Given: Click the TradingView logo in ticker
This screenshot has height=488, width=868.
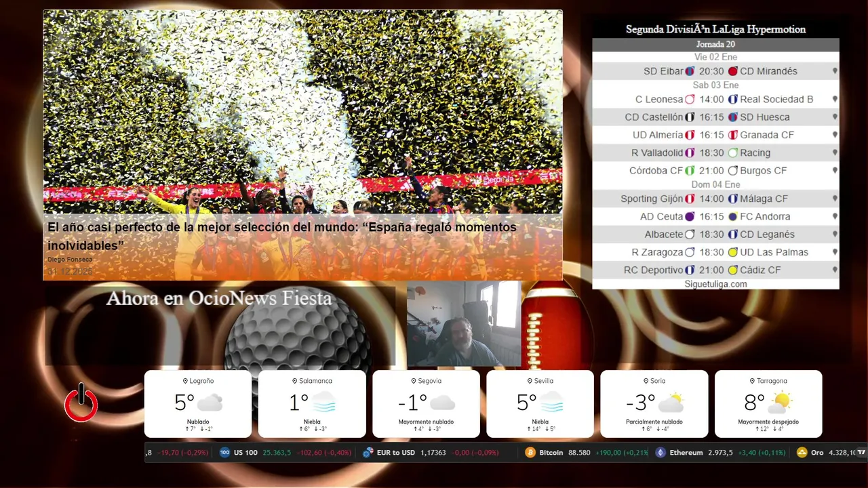Looking at the screenshot, I should coord(861,452).
